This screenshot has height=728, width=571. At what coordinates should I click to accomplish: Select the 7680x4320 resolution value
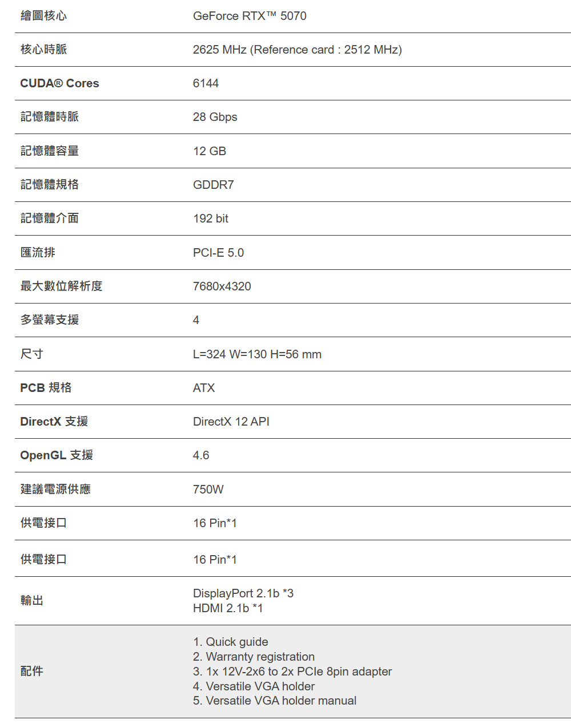[222, 286]
